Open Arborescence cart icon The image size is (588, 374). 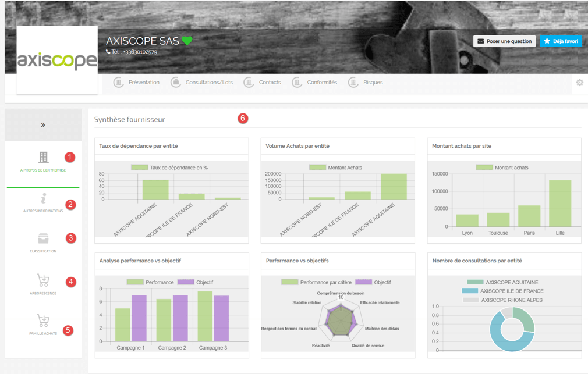[44, 280]
